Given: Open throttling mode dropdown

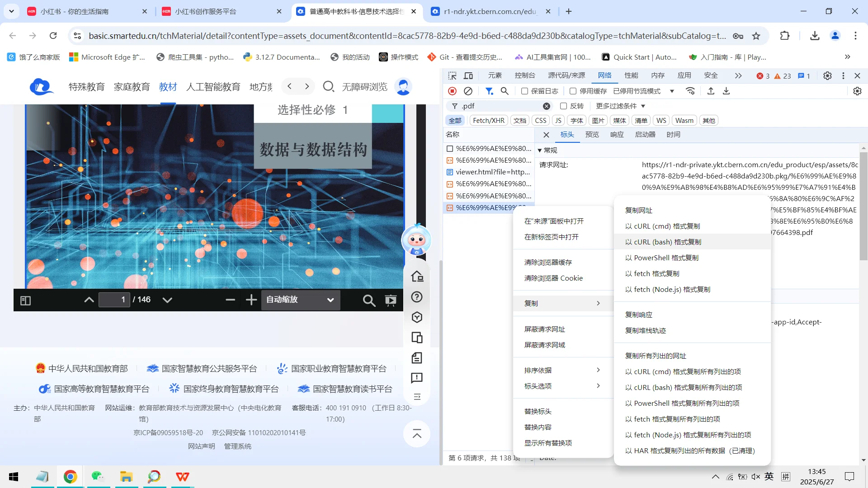Looking at the screenshot, I should click(x=644, y=91).
